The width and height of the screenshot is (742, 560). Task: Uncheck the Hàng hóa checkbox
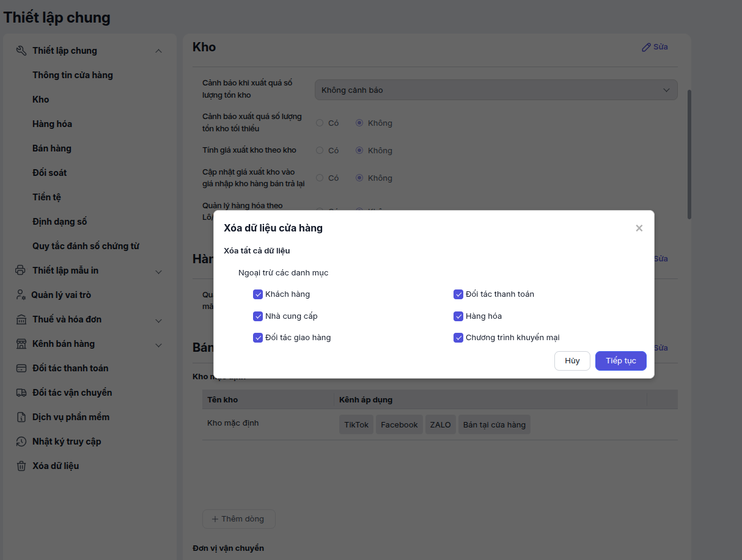pos(458,316)
